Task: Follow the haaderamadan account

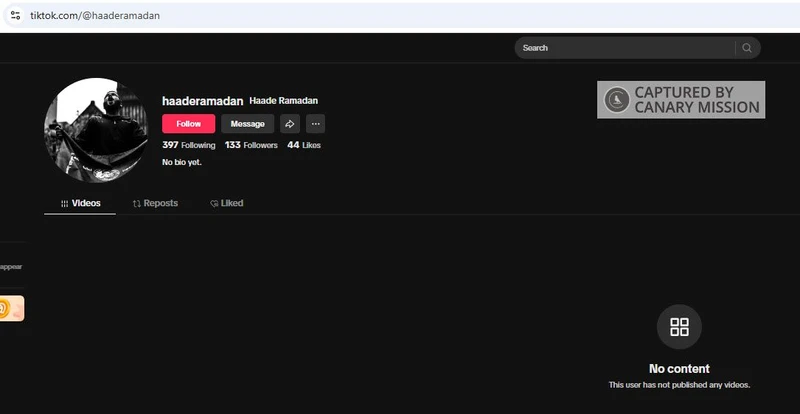Action: [189, 124]
